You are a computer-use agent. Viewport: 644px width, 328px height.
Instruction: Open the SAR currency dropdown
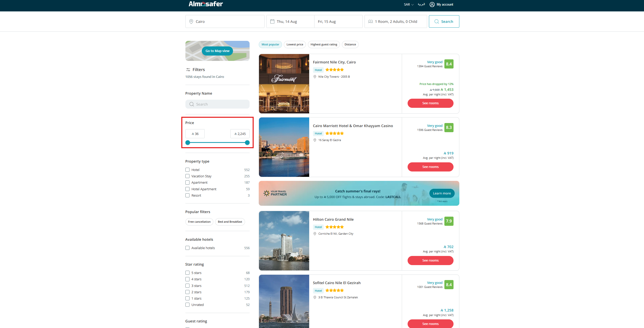tap(408, 5)
